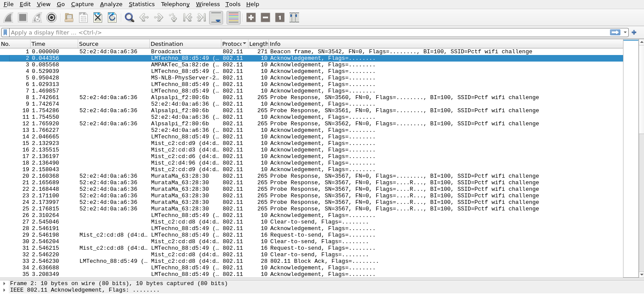The image size is (644, 296).
Task: Open the Capture menu
Action: pyautogui.click(x=82, y=4)
